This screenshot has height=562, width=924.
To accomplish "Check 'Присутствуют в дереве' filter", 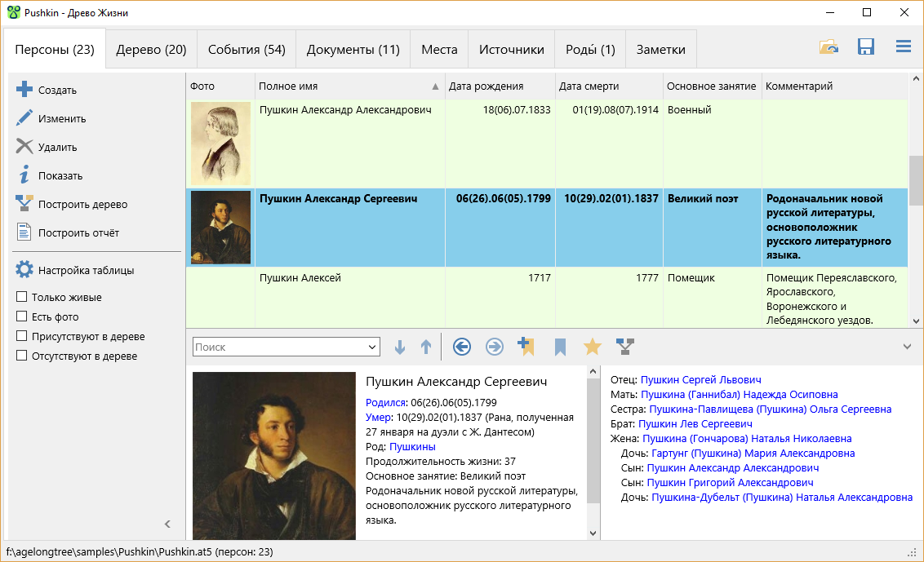I will [x=23, y=337].
